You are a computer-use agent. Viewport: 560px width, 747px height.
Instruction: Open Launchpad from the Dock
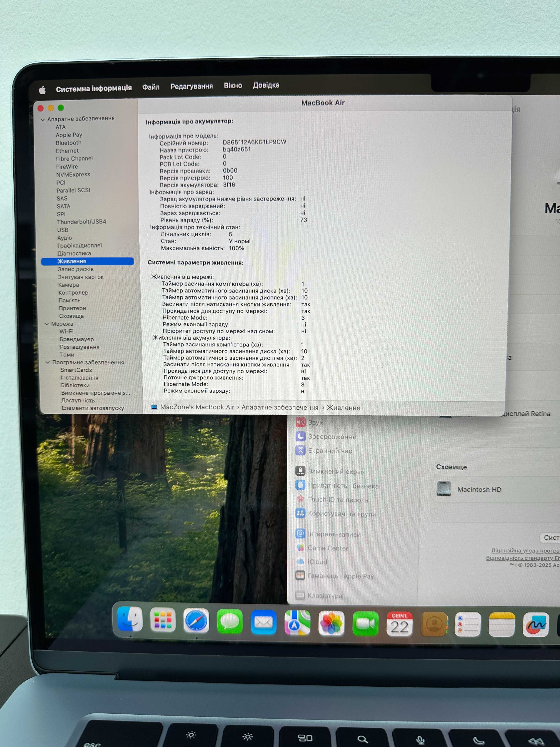[163, 620]
